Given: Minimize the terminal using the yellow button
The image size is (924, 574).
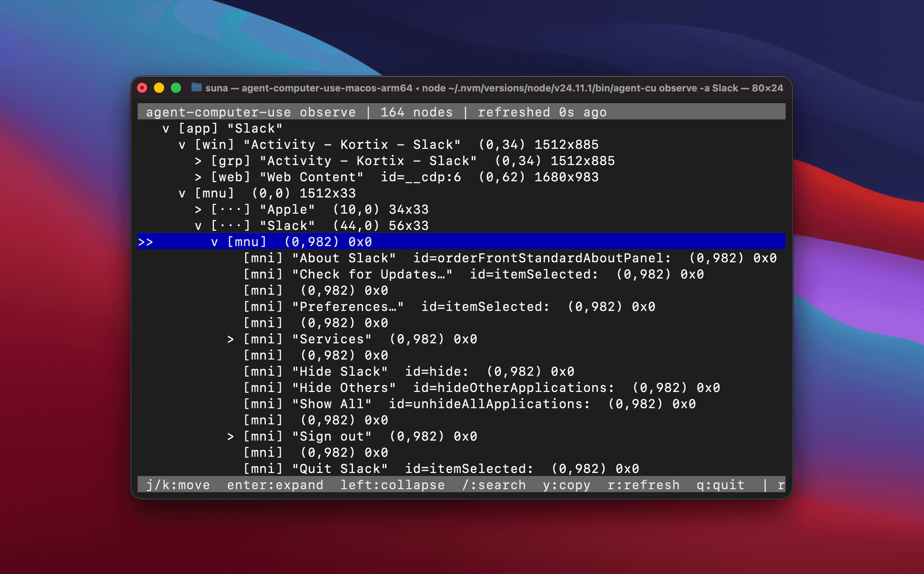Looking at the screenshot, I should tap(159, 88).
